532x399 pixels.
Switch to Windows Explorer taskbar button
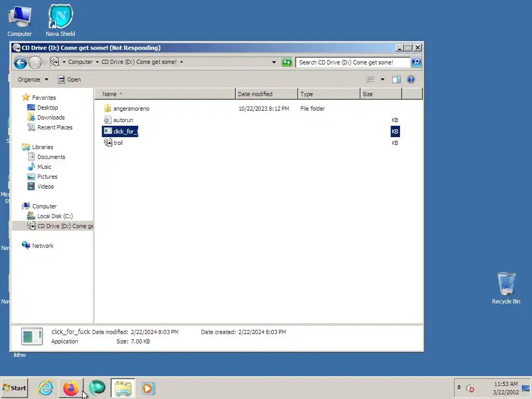coord(123,388)
